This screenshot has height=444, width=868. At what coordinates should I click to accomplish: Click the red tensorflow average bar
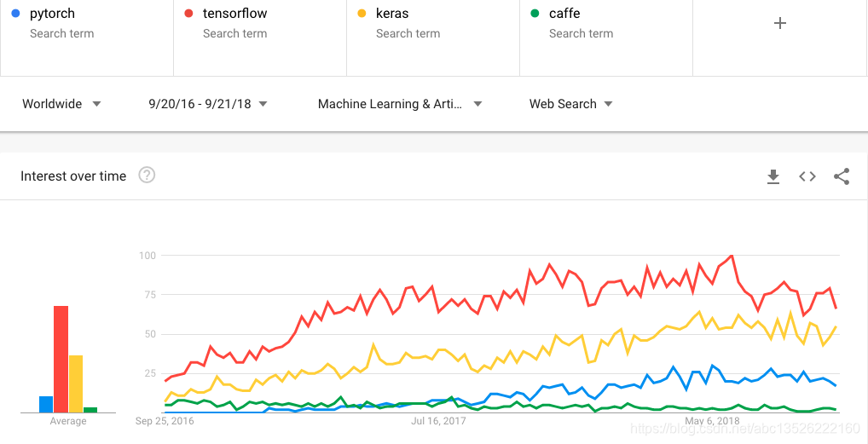61,360
